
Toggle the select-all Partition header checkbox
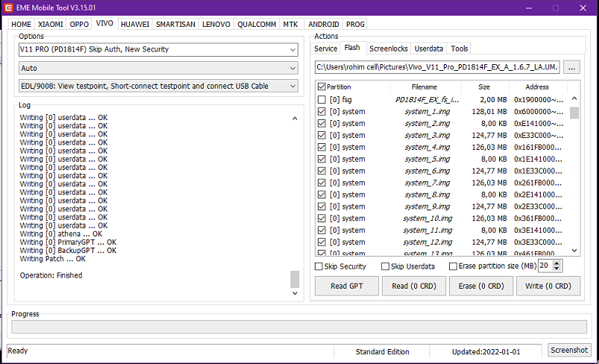click(322, 87)
